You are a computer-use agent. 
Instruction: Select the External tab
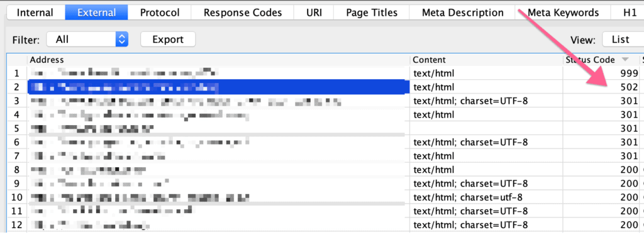pyautogui.click(x=96, y=13)
